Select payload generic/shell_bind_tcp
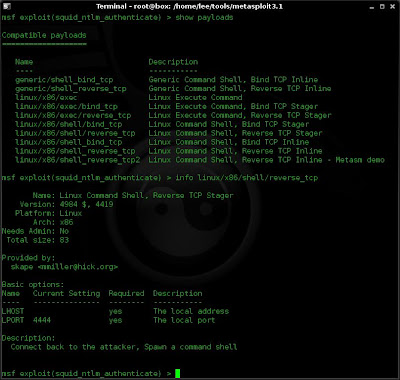The width and height of the screenshot is (400, 380). (64, 80)
